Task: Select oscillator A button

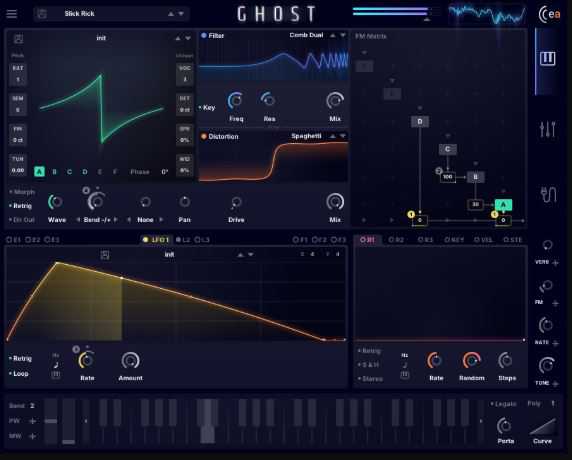Action: [39, 171]
